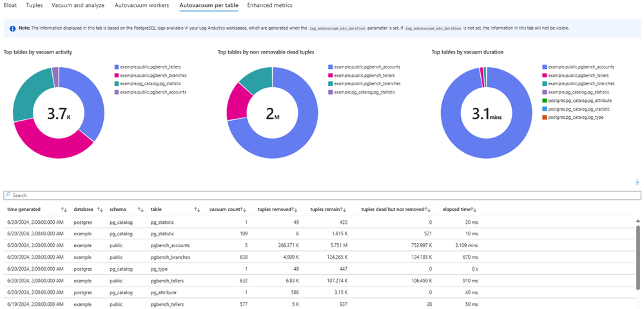644x309 pixels.
Task: Click pgbench_accounts legend swatch in vacuum duration chart
Action: [x=545, y=66]
